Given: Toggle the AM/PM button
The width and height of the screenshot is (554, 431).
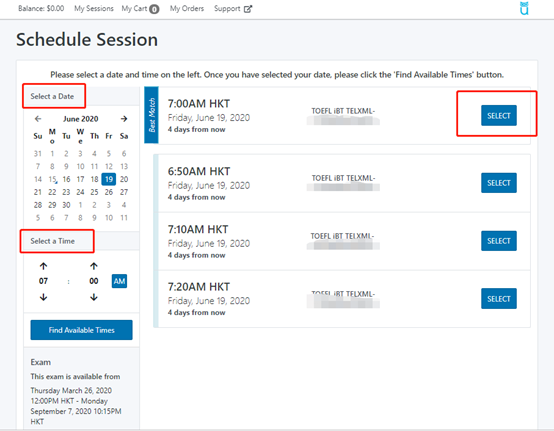Looking at the screenshot, I should [119, 281].
